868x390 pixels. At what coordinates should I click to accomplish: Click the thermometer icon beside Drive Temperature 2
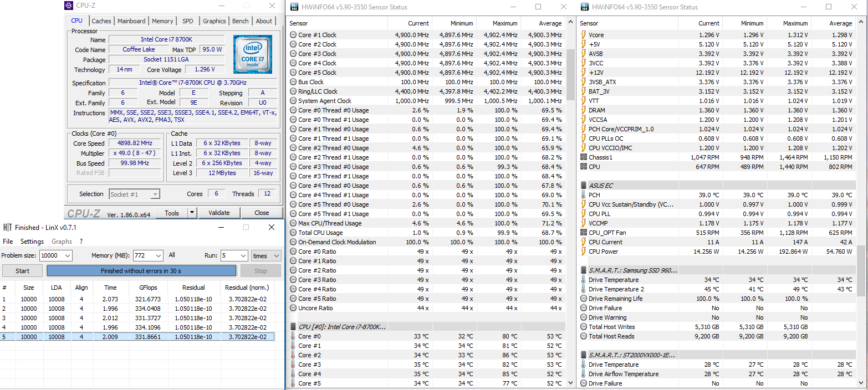[x=583, y=289]
